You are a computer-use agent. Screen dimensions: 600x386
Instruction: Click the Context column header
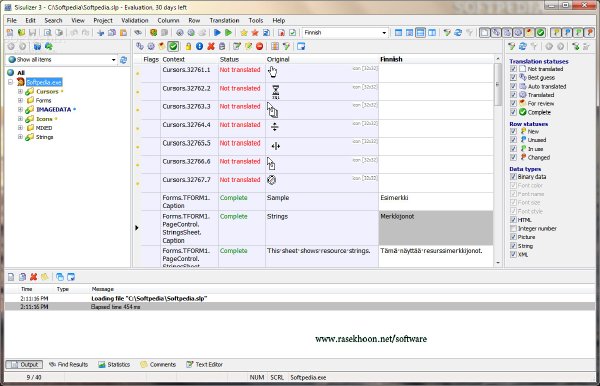click(189, 59)
